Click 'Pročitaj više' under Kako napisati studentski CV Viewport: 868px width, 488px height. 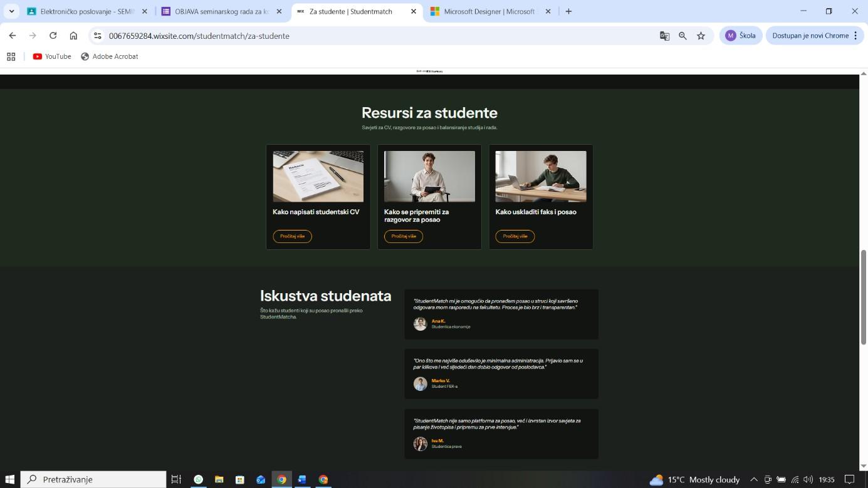point(292,236)
